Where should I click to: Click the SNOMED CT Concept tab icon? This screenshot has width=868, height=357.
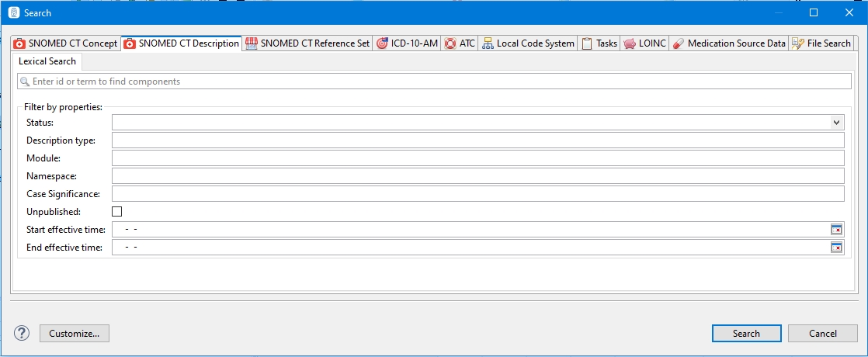click(19, 43)
